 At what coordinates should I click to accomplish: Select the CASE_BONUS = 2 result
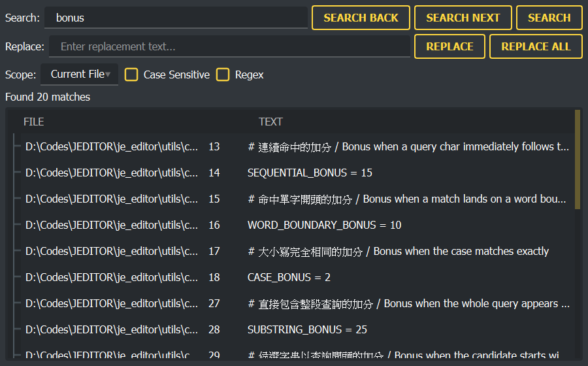(x=297, y=278)
